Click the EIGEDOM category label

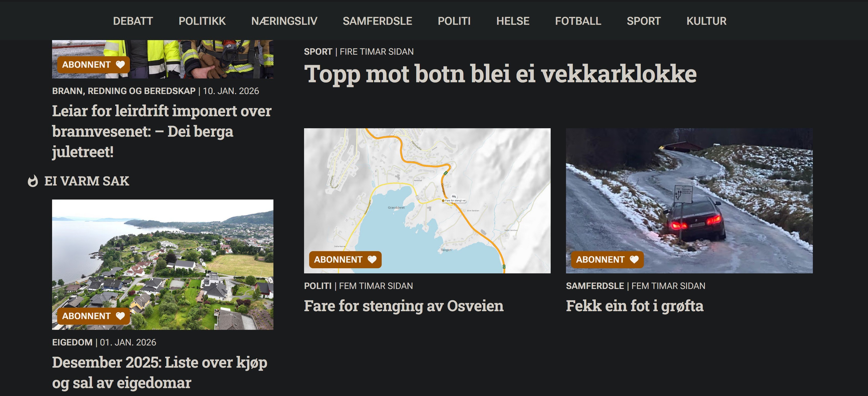[72, 342]
